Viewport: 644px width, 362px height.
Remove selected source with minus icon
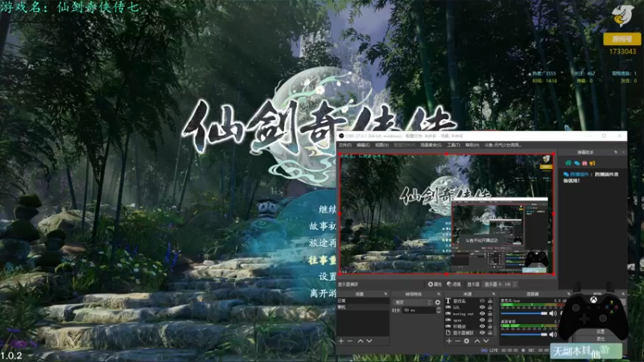pyautogui.click(x=457, y=341)
